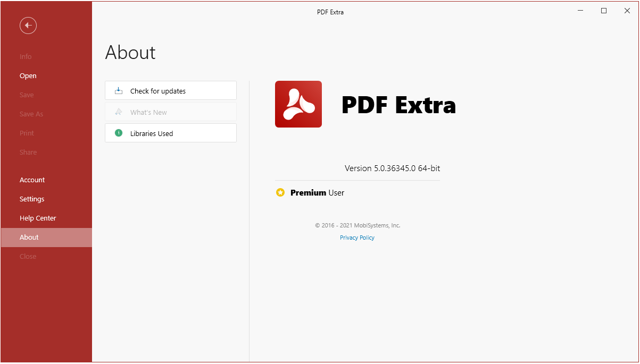Open the Info menu item
Screen dimensions: 640x364
click(46, 56)
